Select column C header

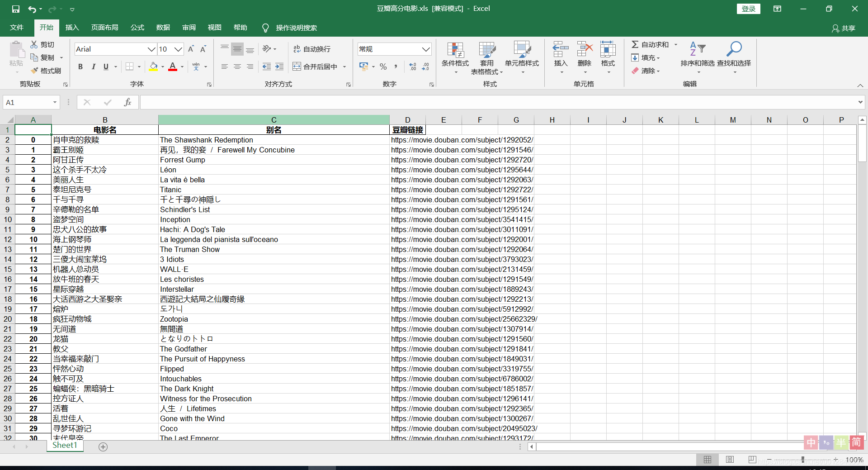pos(274,120)
